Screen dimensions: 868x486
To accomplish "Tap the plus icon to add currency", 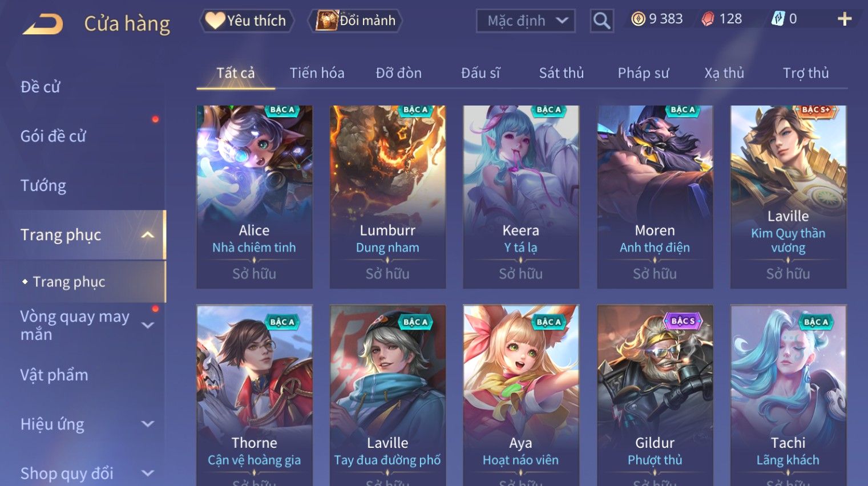I will 845,19.
